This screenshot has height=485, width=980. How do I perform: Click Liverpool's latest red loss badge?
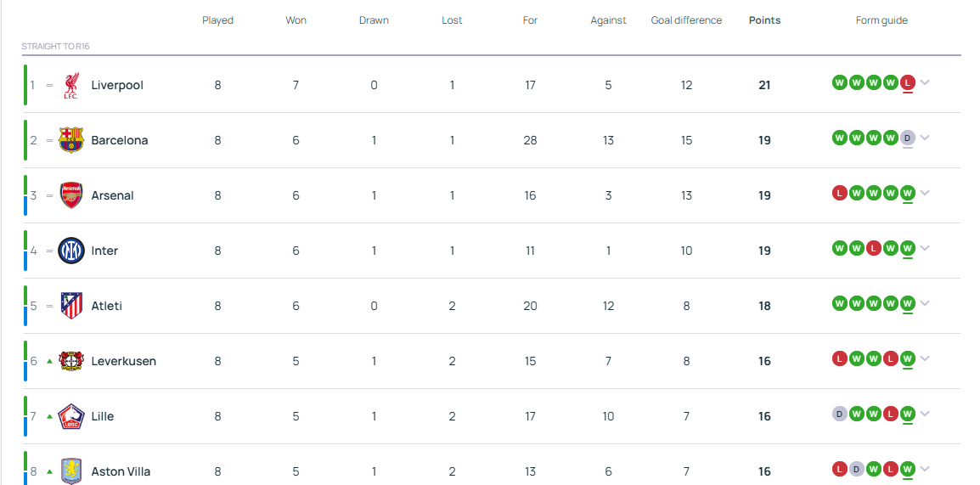(907, 82)
